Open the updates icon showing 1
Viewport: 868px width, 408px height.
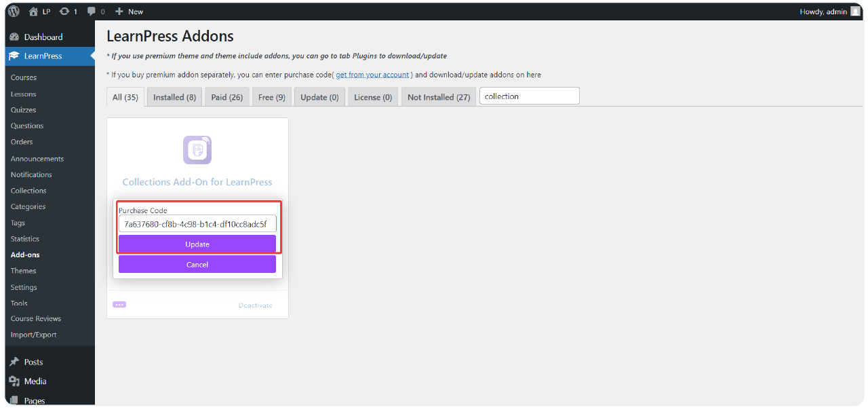pos(64,12)
